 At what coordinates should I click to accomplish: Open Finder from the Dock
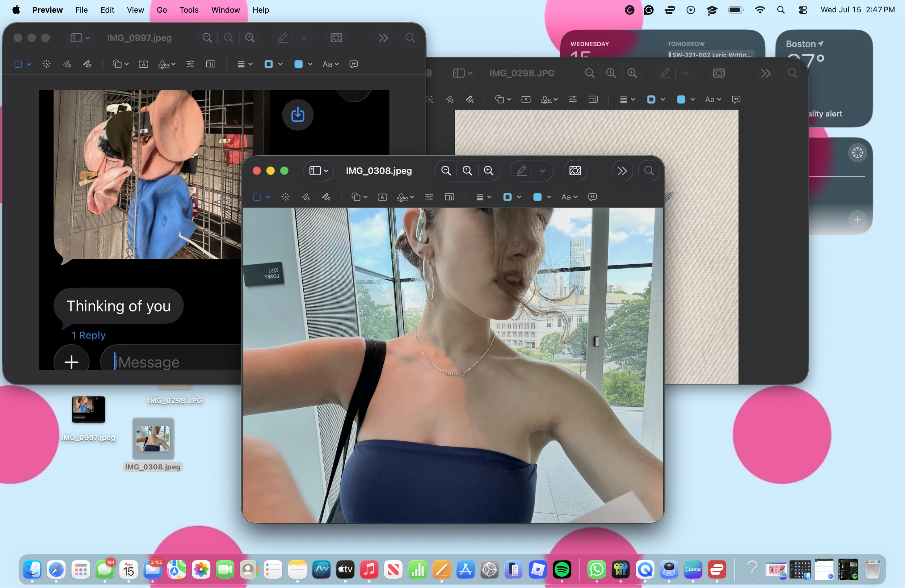(32, 570)
